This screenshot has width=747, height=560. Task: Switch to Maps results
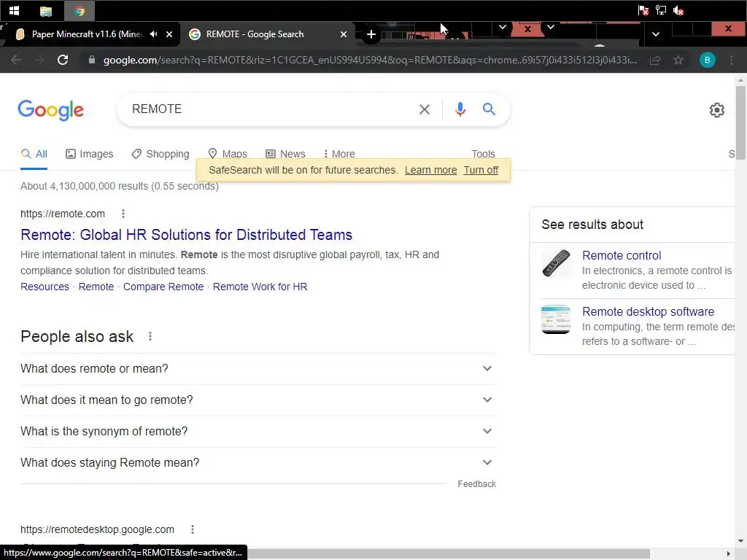click(x=228, y=154)
